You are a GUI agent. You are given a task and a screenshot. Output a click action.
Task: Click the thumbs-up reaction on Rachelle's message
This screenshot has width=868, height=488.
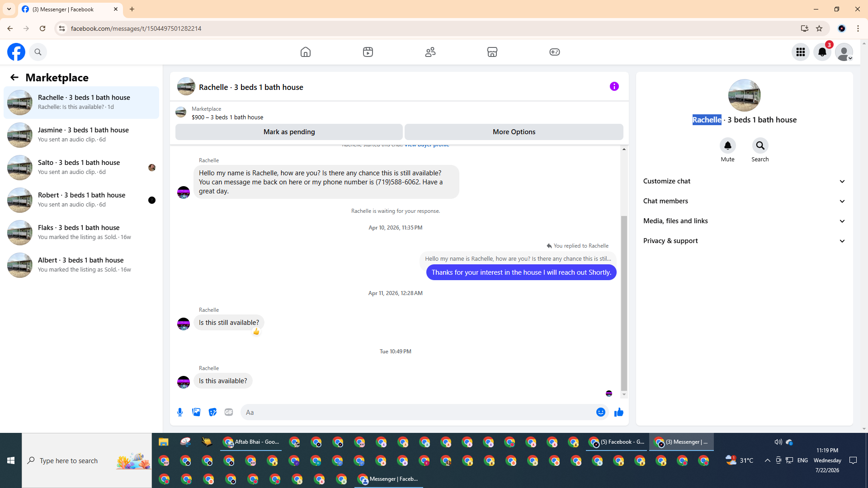pos(256,332)
